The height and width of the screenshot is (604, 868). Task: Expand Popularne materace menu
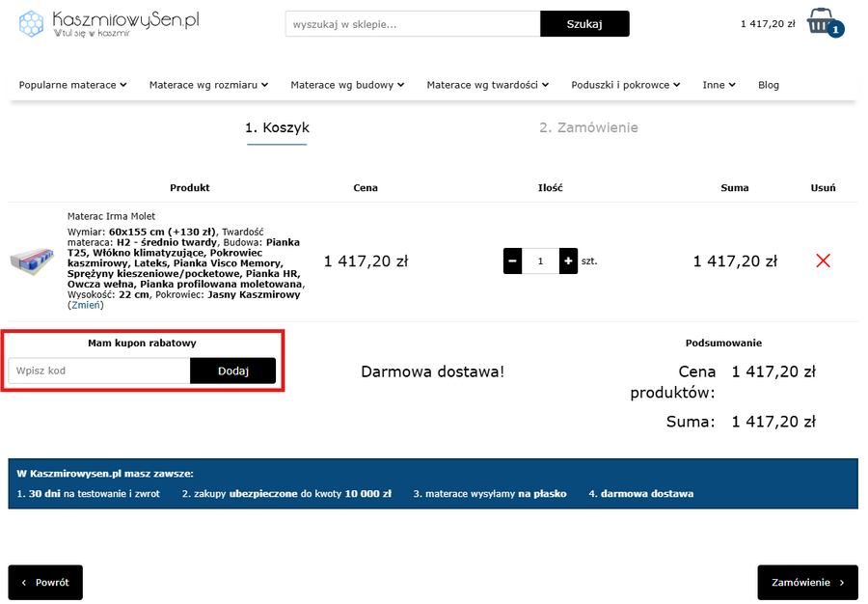pos(73,85)
